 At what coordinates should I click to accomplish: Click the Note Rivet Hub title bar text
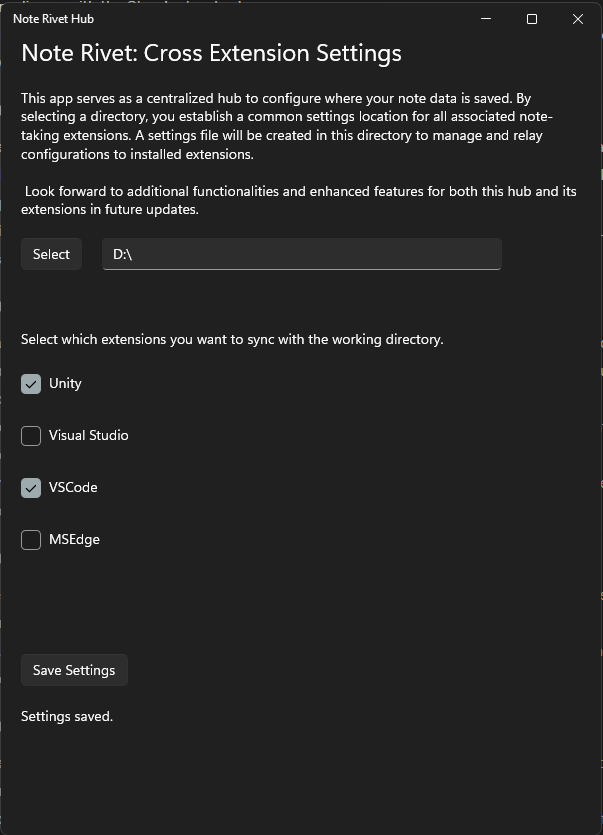[x=53, y=19]
